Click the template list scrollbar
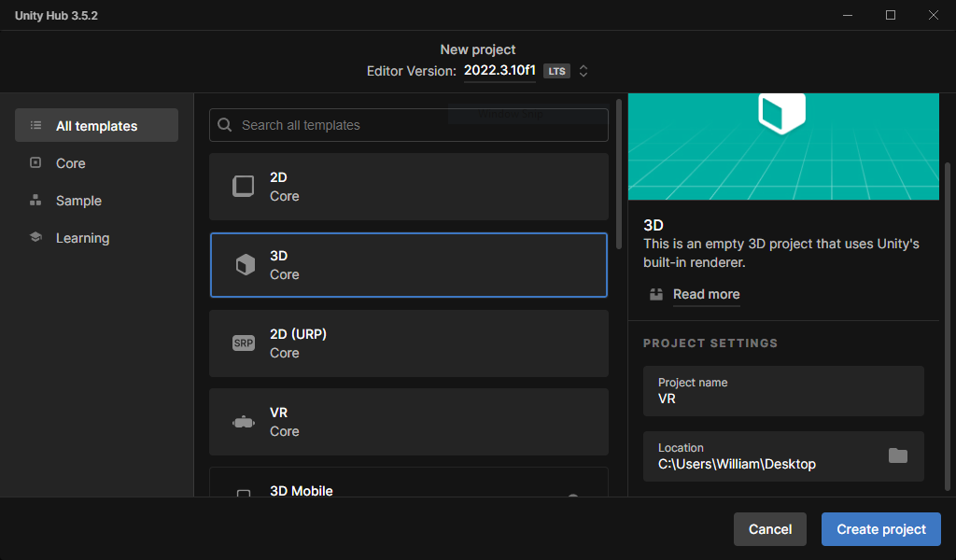Viewport: 956px width, 560px height. pyautogui.click(x=619, y=174)
